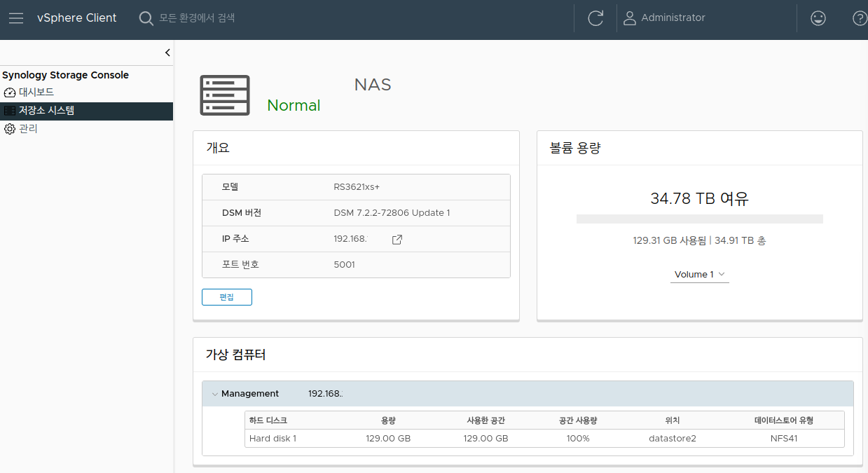Click the 하드 디스크 column header

pyautogui.click(x=268, y=420)
